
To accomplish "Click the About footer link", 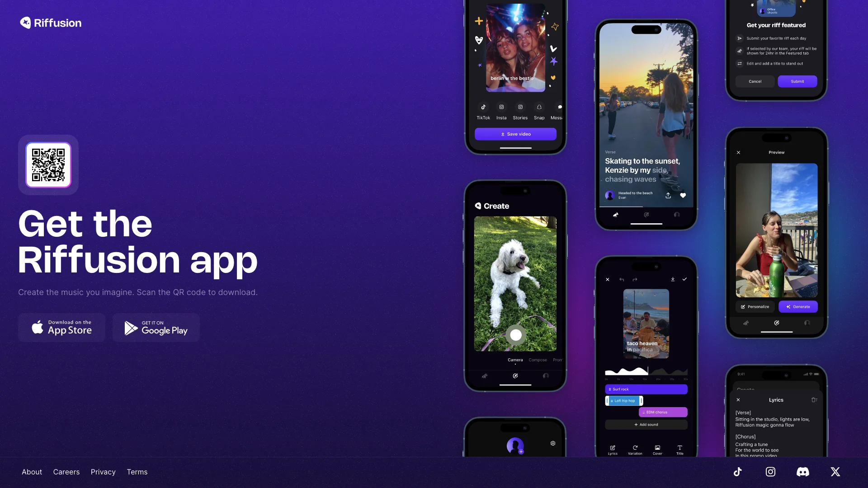I will 32,471.
